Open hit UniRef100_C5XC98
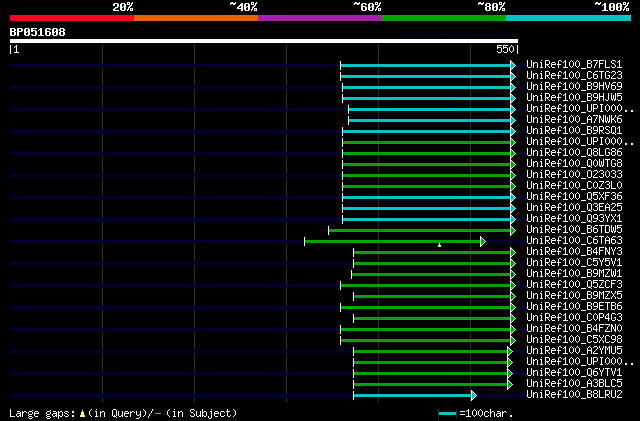640x421 pixels. (x=574, y=340)
